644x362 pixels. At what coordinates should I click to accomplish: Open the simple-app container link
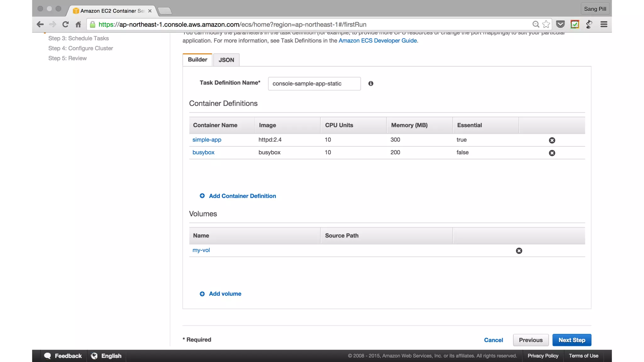pos(207,140)
